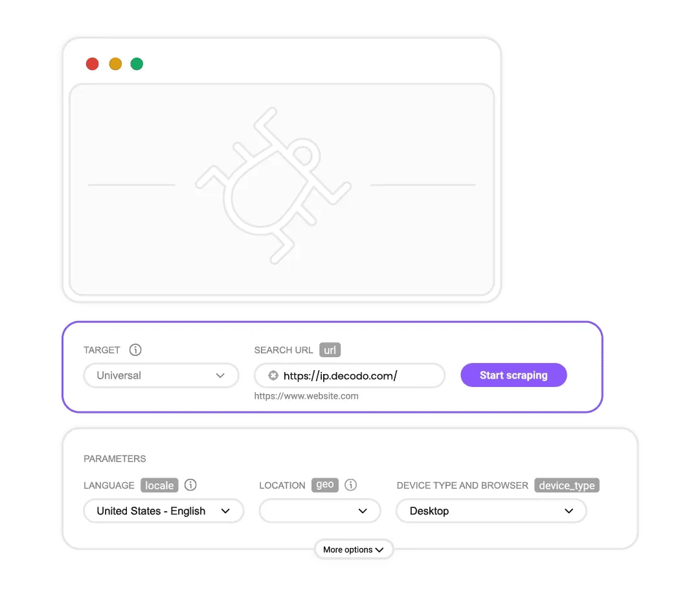Click the device_type parameter tag
Viewport: 700px width, 596px height.
tap(567, 485)
